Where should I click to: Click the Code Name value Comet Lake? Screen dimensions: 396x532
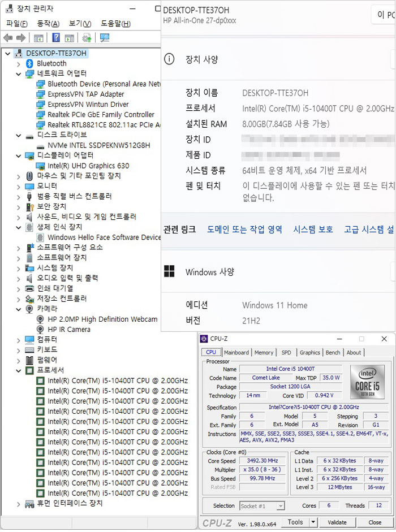266,378
